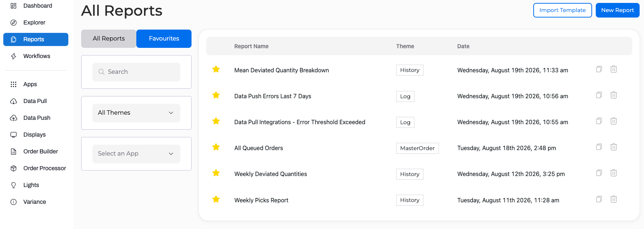The height and width of the screenshot is (229, 644).
Task: Unfavourite All Queued Orders star
Action: click(x=216, y=147)
